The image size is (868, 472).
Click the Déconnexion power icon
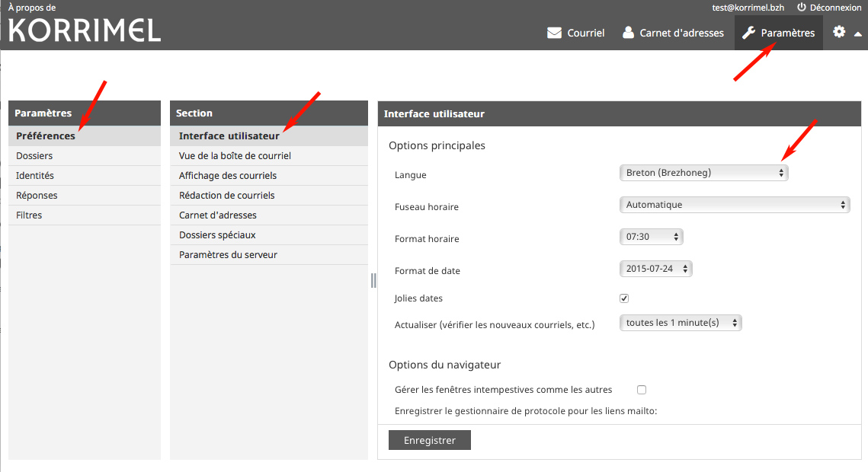801,7
